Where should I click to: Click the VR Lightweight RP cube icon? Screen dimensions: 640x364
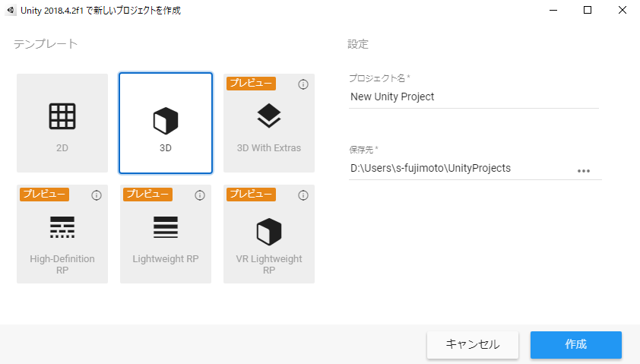268,232
